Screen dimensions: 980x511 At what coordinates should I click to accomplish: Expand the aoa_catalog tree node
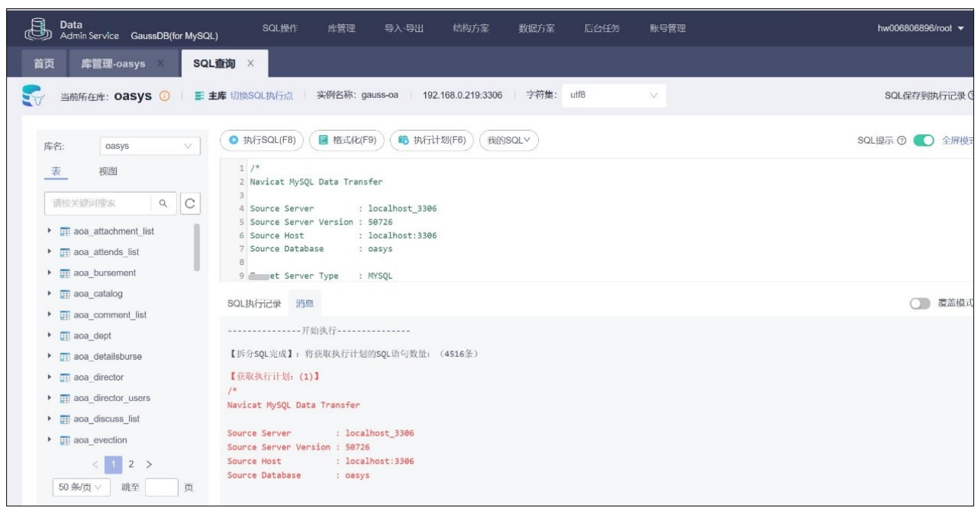coord(50,294)
